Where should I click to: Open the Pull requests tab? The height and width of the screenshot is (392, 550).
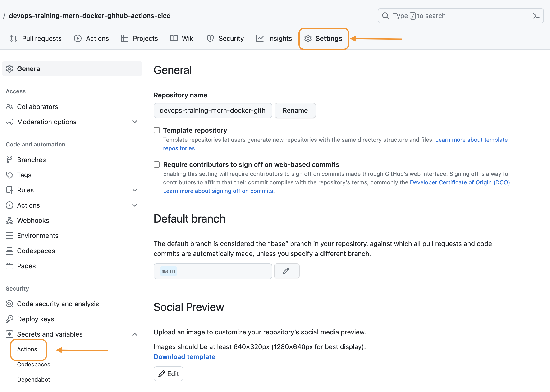tap(36, 39)
